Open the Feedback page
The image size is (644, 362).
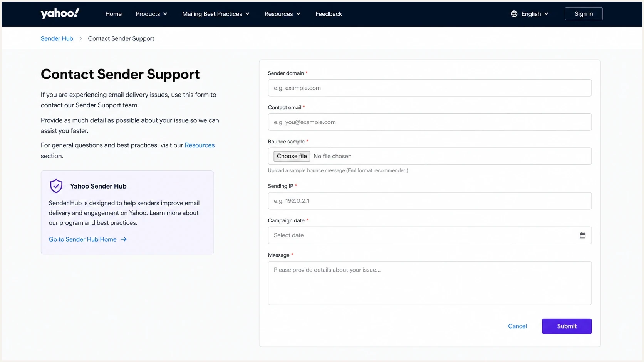tap(329, 14)
